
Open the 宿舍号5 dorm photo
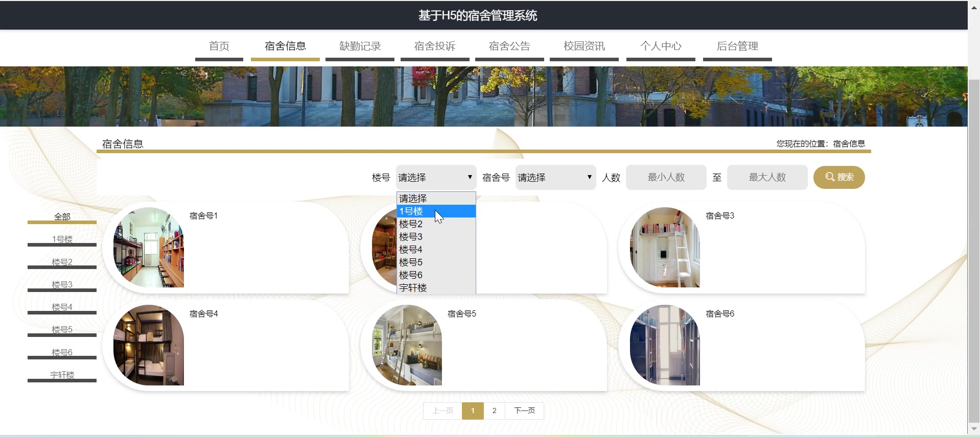(407, 345)
